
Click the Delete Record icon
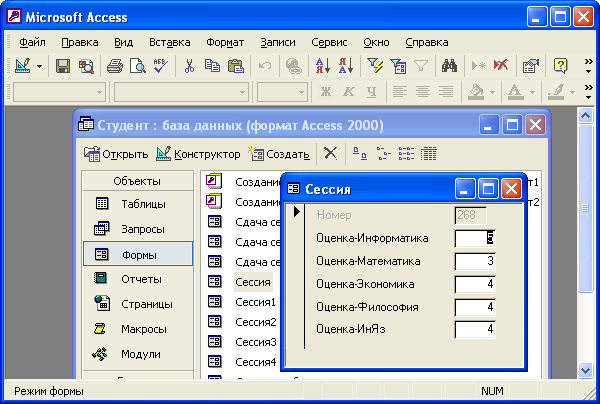(501, 66)
